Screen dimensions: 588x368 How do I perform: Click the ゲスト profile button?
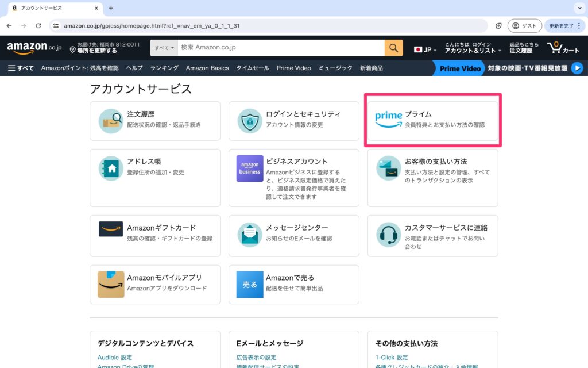525,25
